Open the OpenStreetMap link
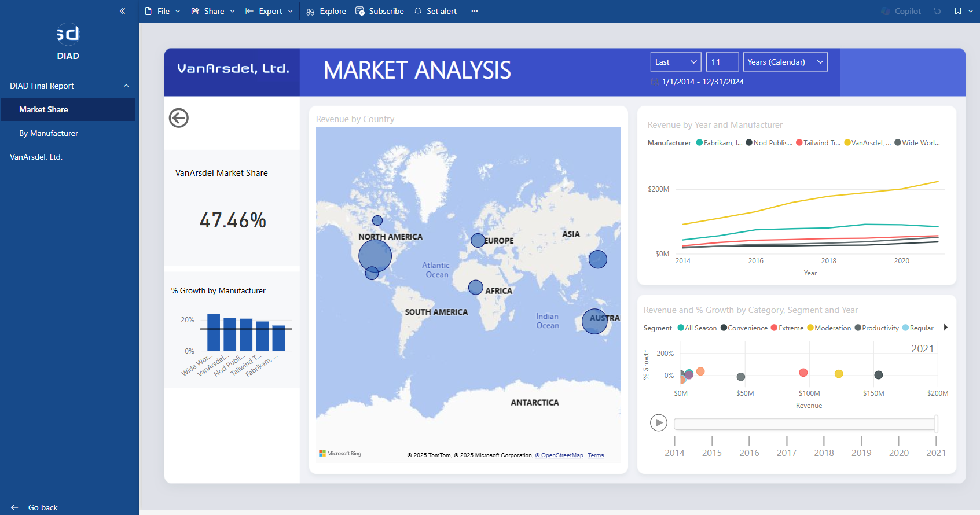Viewport: 980px width, 515px height. [559, 455]
